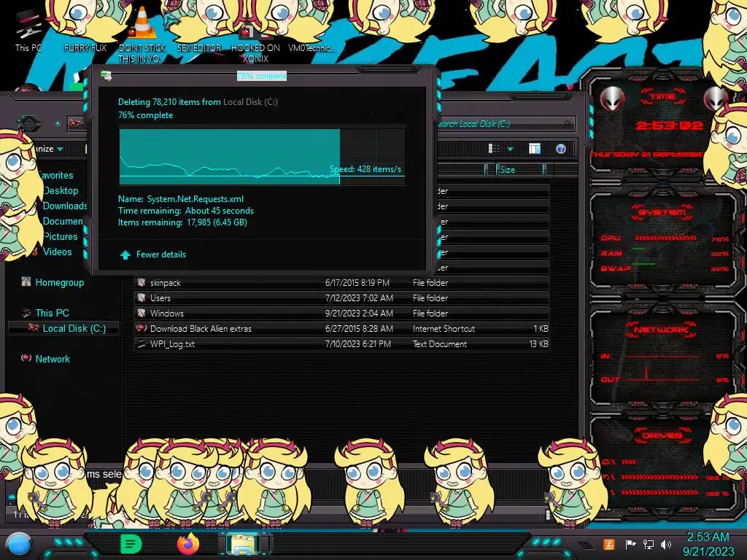Open the network tray icon
This screenshot has height=560, width=747.
(x=649, y=544)
